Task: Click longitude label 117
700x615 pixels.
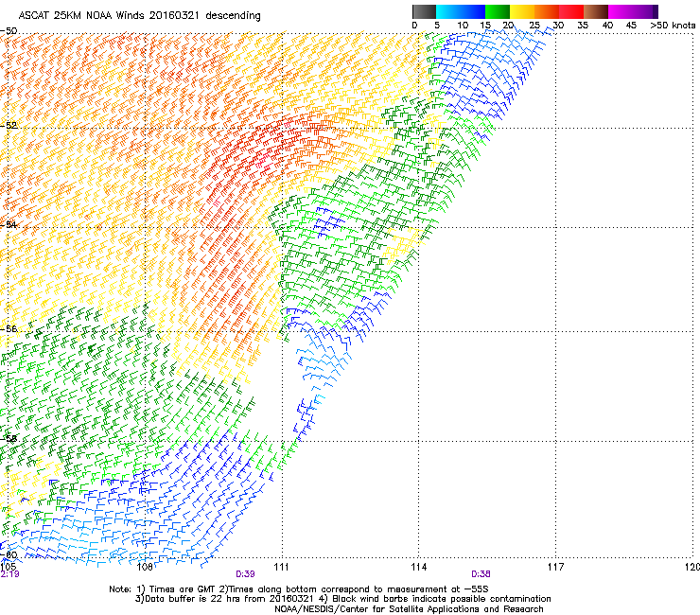Action: [x=555, y=567]
